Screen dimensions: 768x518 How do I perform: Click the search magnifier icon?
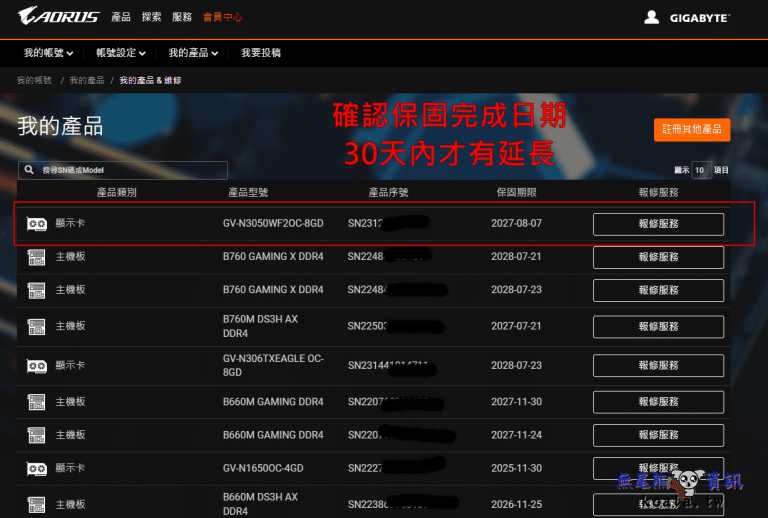click(29, 170)
